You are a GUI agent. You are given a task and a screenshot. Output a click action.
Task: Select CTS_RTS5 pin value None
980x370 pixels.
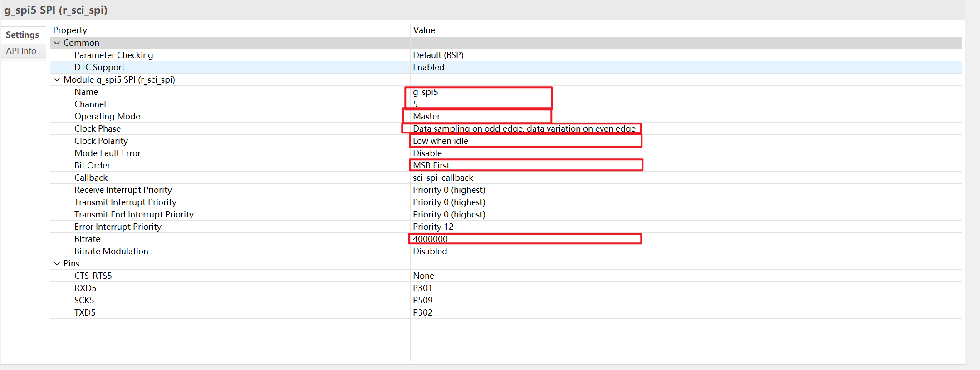click(x=424, y=276)
